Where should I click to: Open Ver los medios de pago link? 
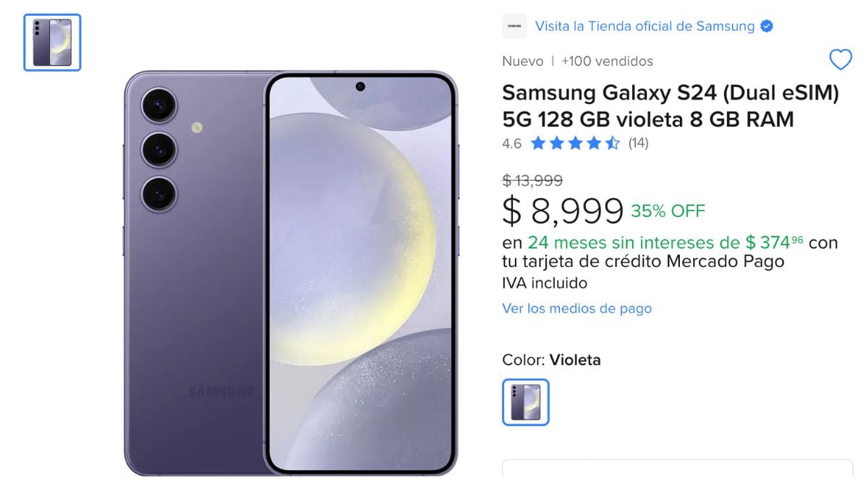pos(576,309)
